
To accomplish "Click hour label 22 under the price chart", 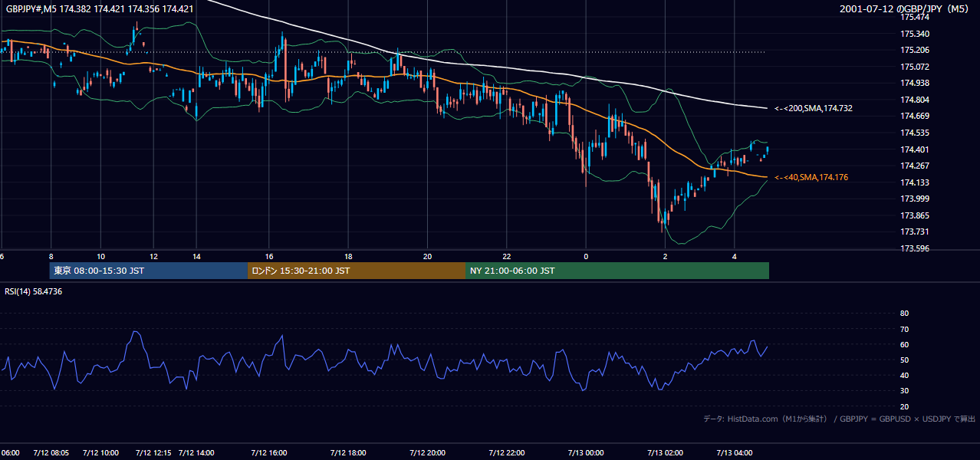I will [506, 256].
